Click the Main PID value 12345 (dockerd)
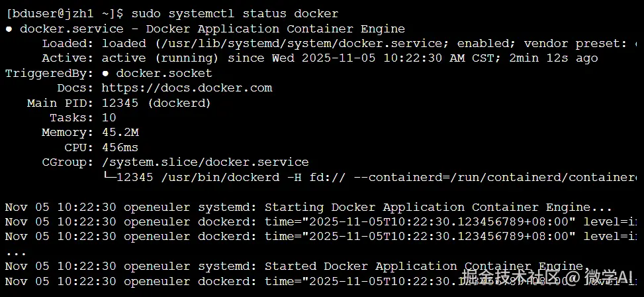 (156, 103)
